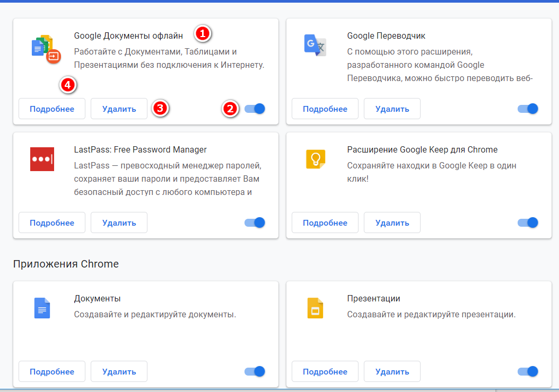
Task: Click description 'Создавайте и редактируйте документы.'
Action: click(x=155, y=315)
